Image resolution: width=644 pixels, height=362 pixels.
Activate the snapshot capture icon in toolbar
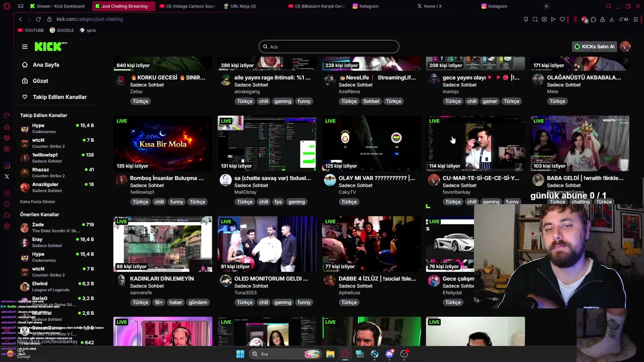pos(535,19)
